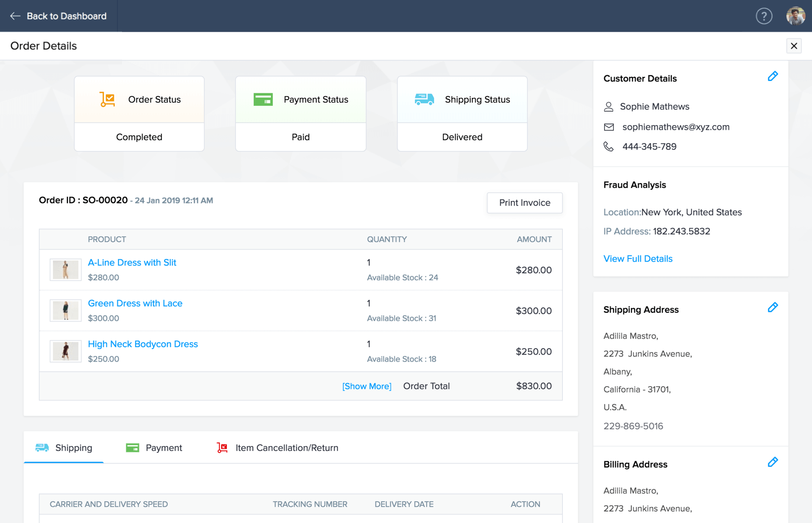Viewport: 812px width, 523px height.
Task: Click the customer email sophiemathews@xyz.com
Action: pos(675,127)
